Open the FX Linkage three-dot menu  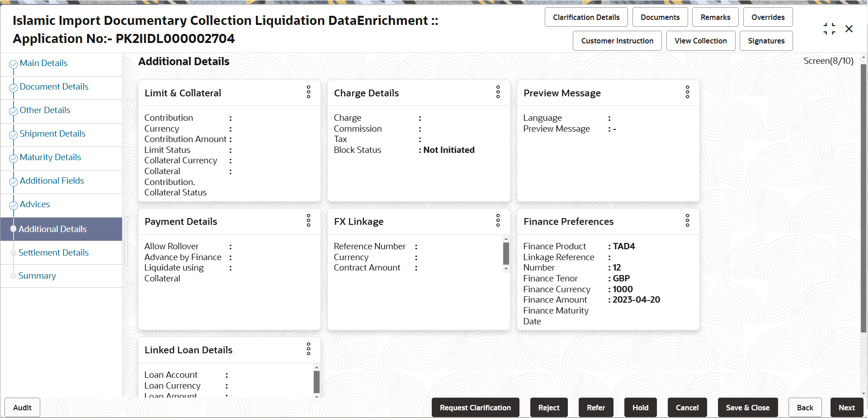(x=498, y=221)
